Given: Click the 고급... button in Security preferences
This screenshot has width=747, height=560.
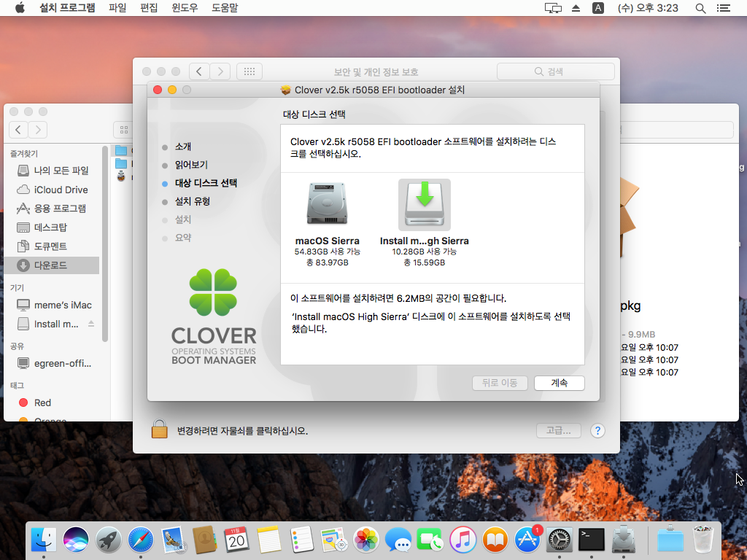Looking at the screenshot, I should pos(558,430).
